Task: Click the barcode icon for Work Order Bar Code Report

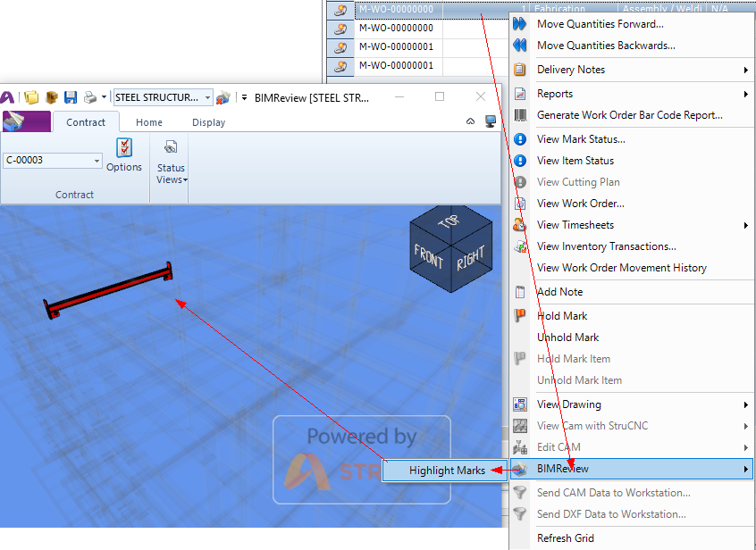Action: point(520,115)
